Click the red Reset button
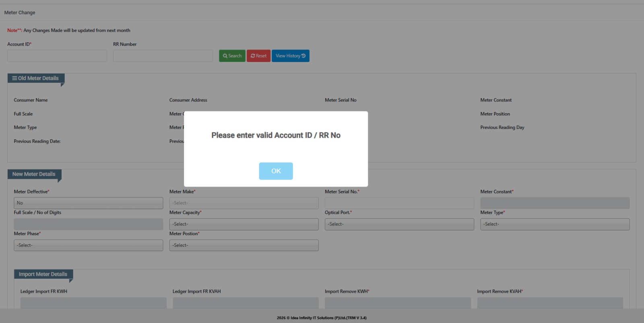Viewport: 644px width, 323px height. point(258,56)
